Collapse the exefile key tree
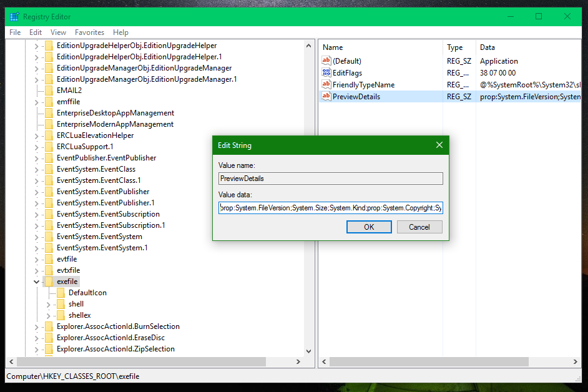588x392 pixels. (36, 281)
